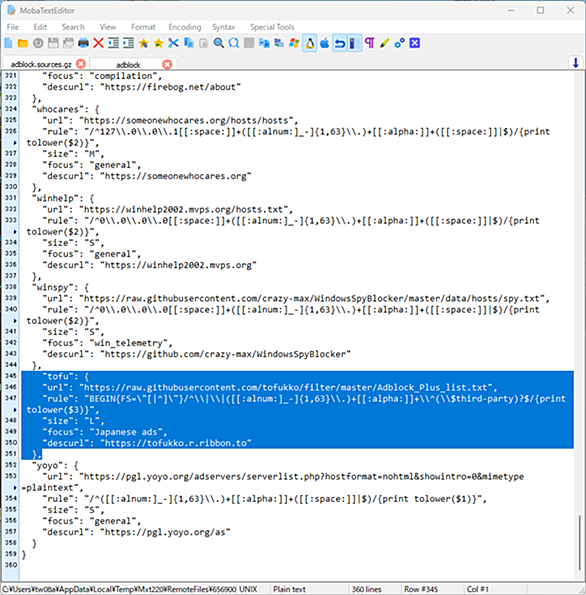This screenshot has width=586, height=595.
Task: Toggle word wrap with the blue return arrow icon
Action: tap(340, 43)
